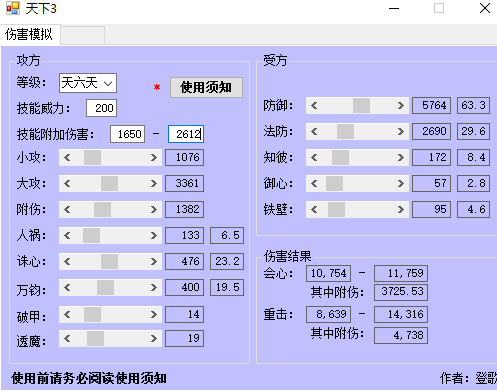Image resolution: width=497 pixels, height=391 pixels.
Task: Click the 法防 value box 2690
Action: (432, 131)
